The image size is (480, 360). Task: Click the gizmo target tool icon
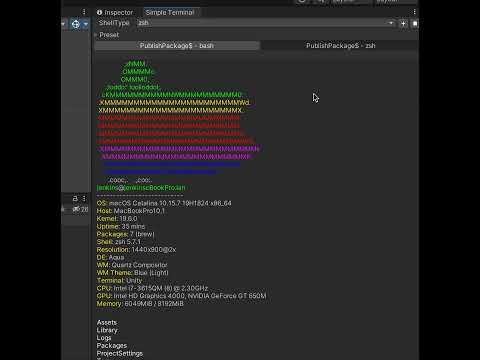point(76,24)
